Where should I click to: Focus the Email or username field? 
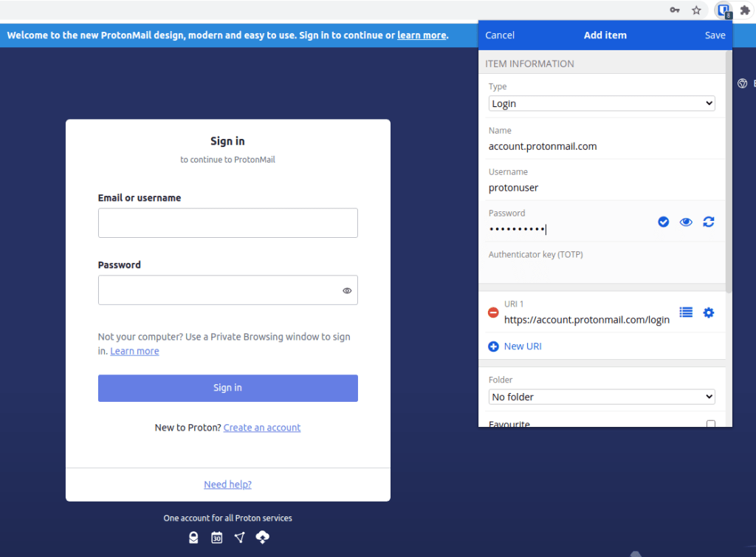click(x=227, y=223)
